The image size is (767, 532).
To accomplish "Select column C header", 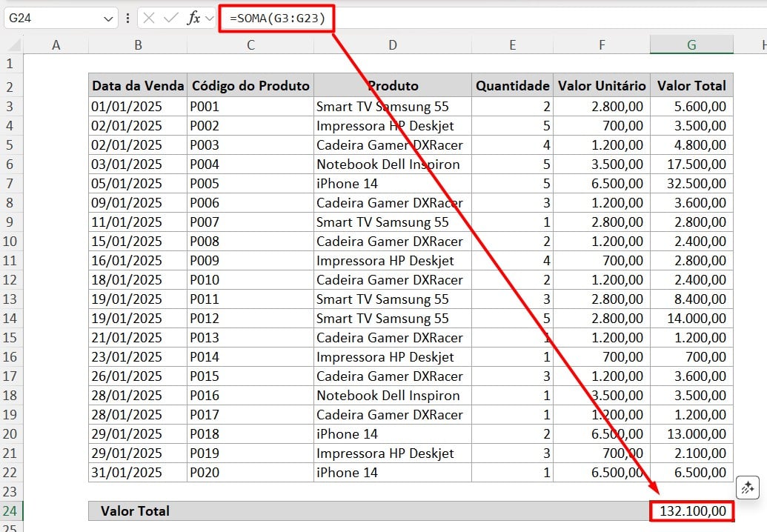I will click(250, 45).
